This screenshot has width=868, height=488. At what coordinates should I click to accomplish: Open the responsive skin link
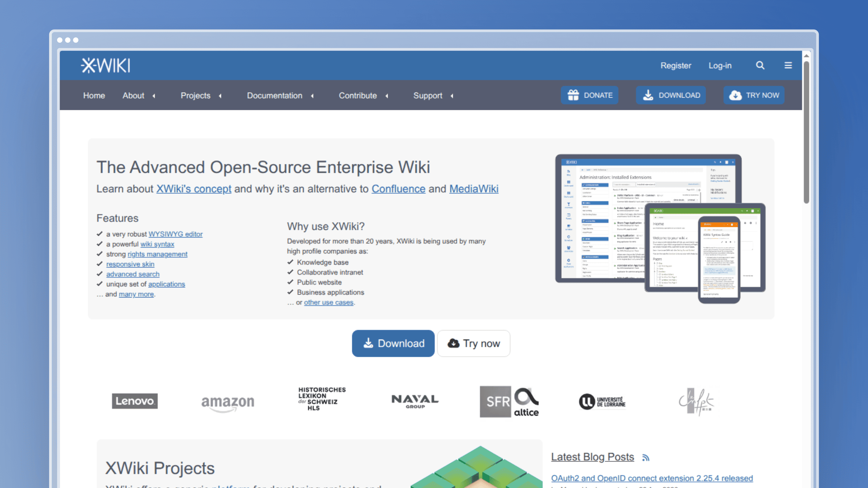click(130, 264)
